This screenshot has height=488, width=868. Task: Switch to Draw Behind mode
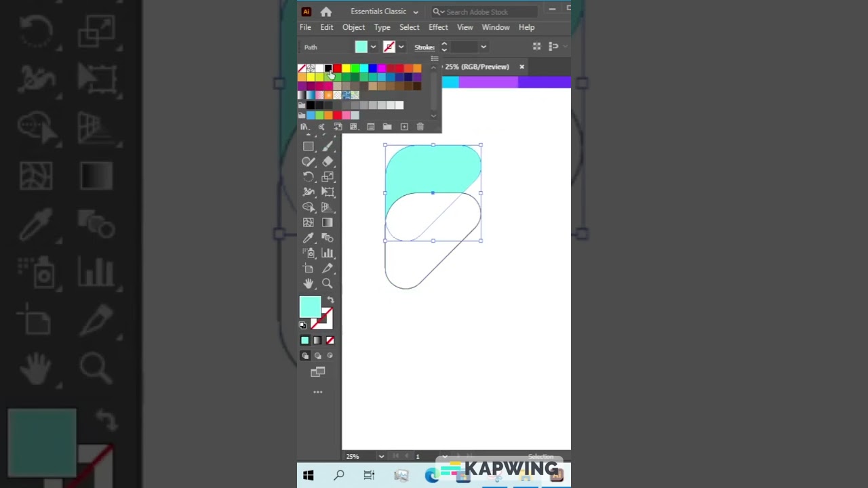point(317,356)
